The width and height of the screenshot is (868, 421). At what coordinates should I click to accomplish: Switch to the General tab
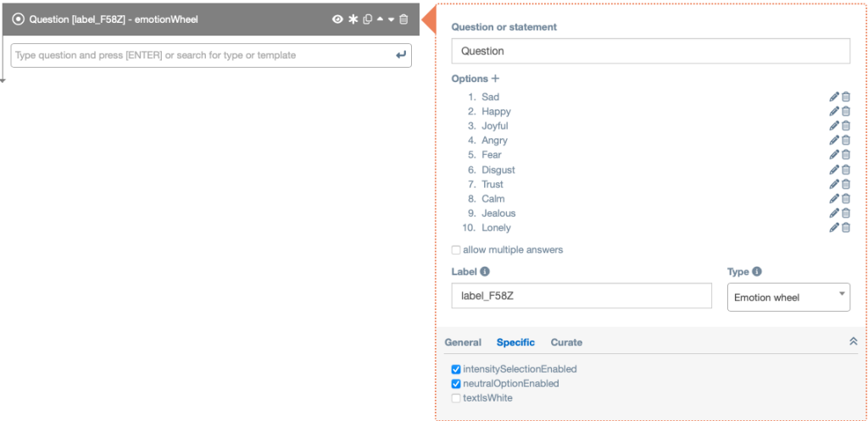coord(463,342)
